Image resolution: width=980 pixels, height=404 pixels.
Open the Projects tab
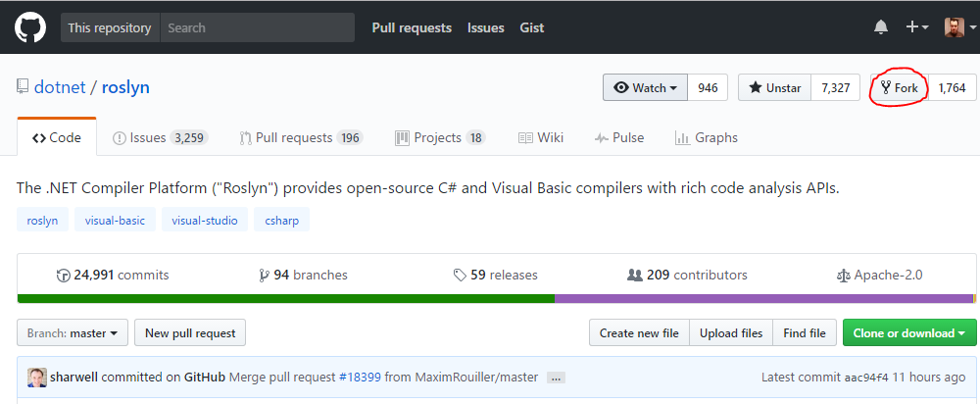(440, 137)
